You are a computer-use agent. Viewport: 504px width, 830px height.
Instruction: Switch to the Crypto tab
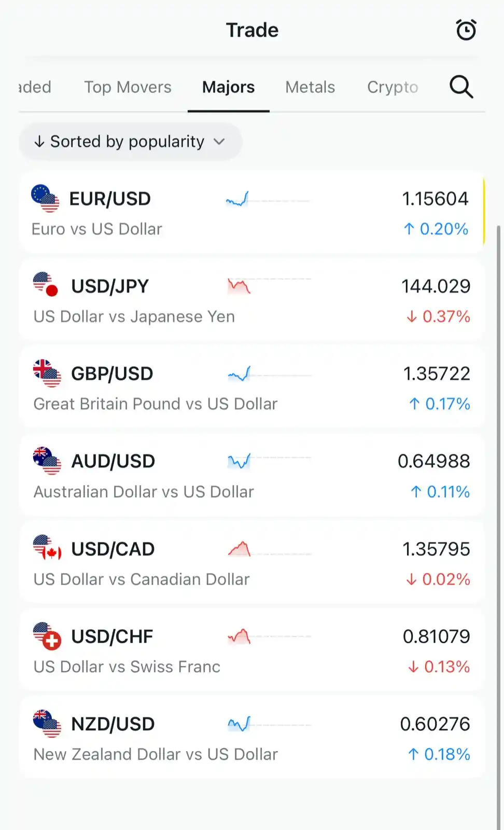[x=393, y=87]
